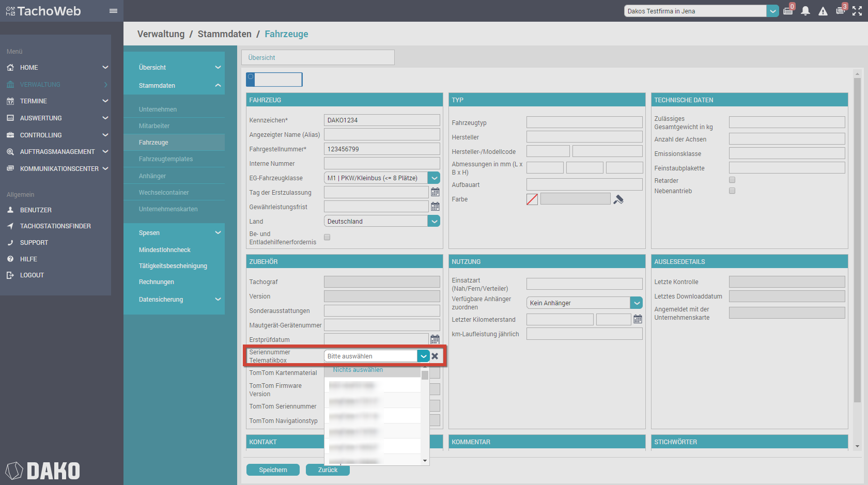
Task: Click the warning triangle icon
Action: coord(823,11)
